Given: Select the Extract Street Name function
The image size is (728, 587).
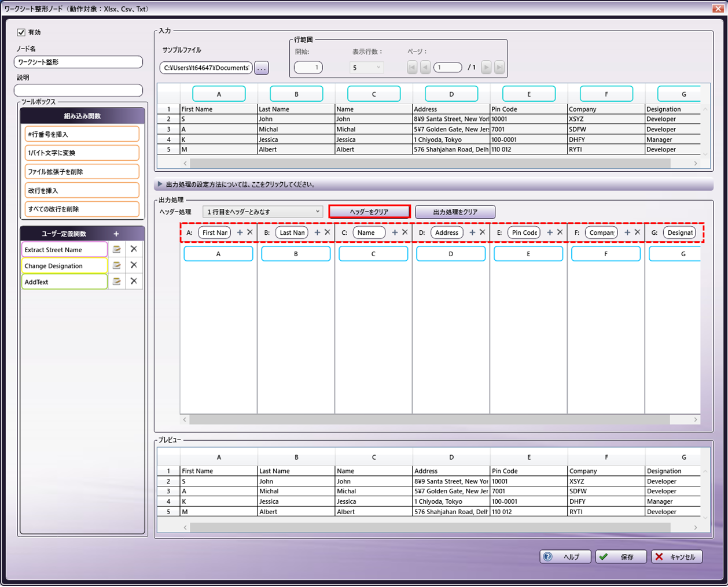Looking at the screenshot, I should (65, 249).
